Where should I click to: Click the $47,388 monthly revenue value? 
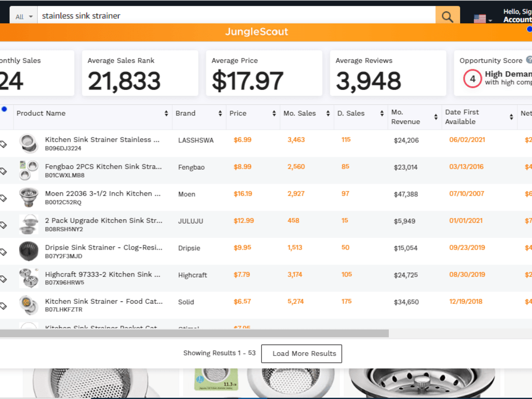tap(406, 194)
